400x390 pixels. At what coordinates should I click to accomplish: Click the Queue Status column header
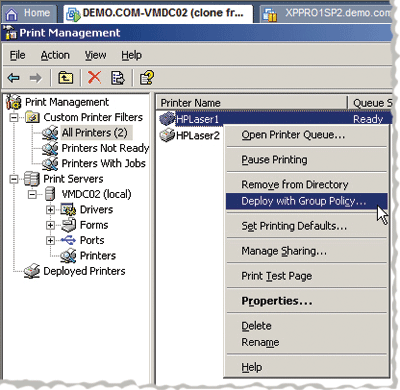370,103
